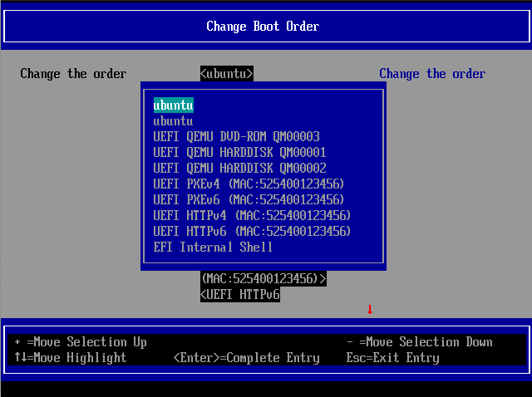Select EFI Internal Shell entry

pyautogui.click(x=213, y=247)
